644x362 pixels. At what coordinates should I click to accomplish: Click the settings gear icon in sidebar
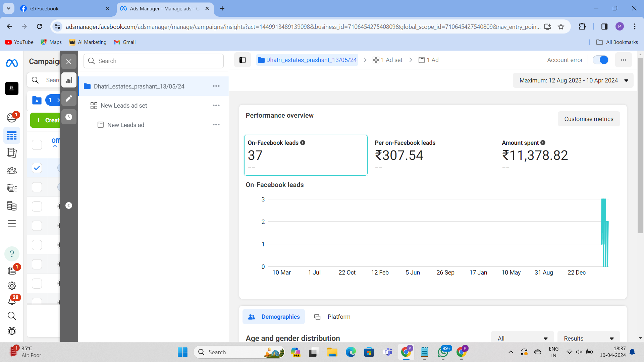12,286
